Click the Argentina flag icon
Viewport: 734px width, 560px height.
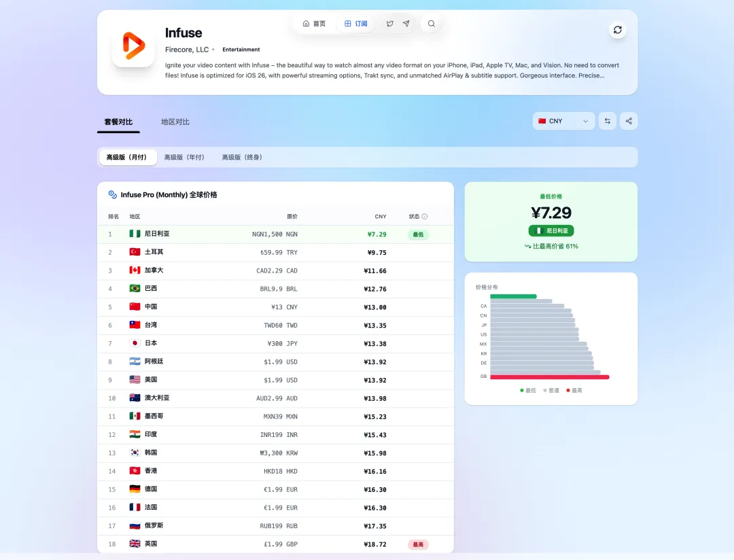135,362
